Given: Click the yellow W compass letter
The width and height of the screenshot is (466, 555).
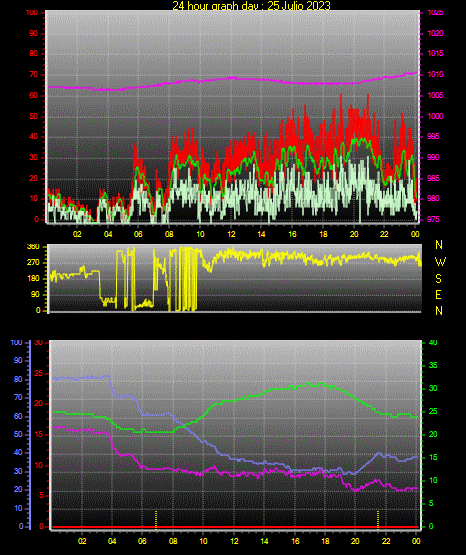Looking at the screenshot, I should [440, 262].
